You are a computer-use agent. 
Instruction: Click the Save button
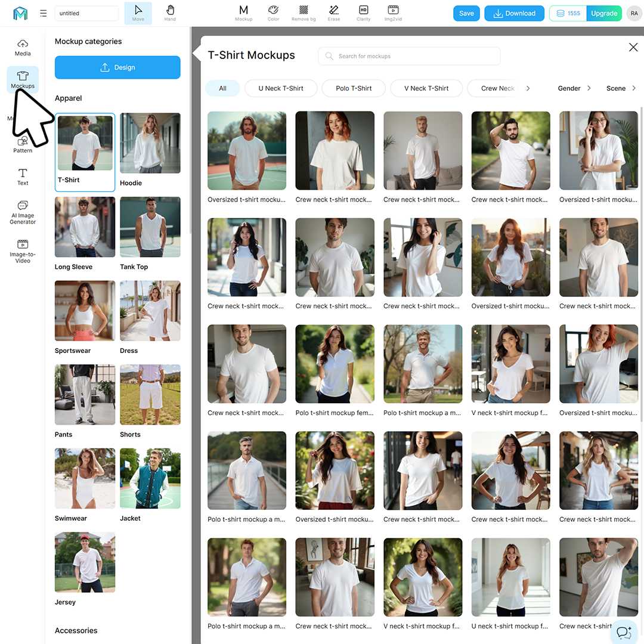point(466,13)
